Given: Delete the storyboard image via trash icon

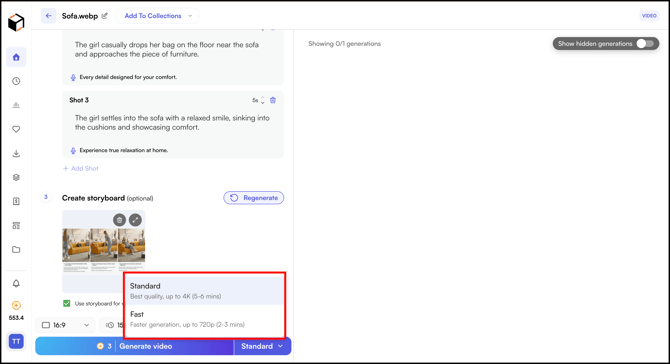Looking at the screenshot, I should 120,220.
